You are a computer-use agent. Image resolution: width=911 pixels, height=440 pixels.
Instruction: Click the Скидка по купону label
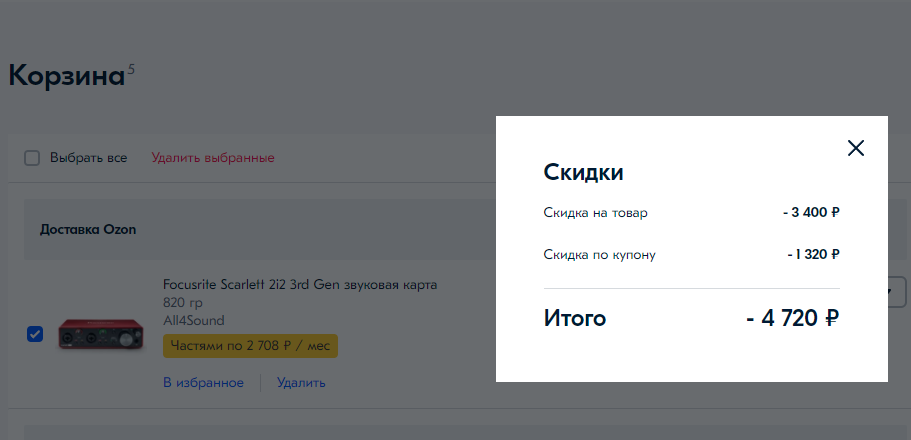click(x=599, y=255)
